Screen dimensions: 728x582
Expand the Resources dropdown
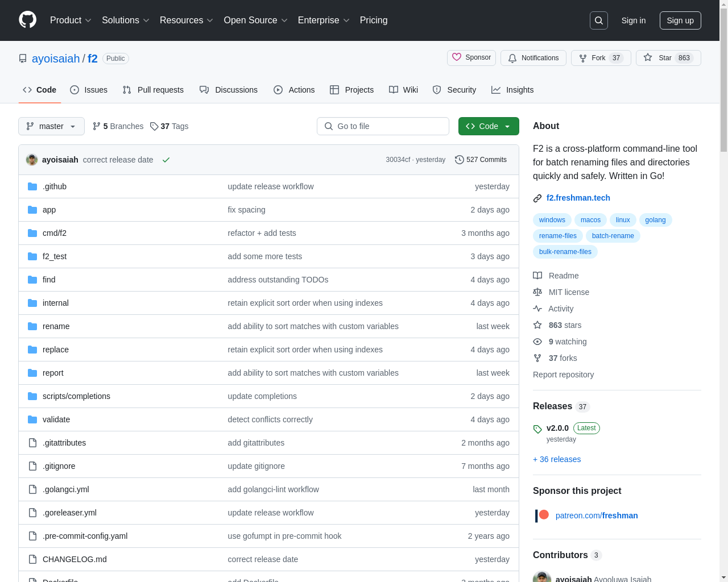click(187, 20)
